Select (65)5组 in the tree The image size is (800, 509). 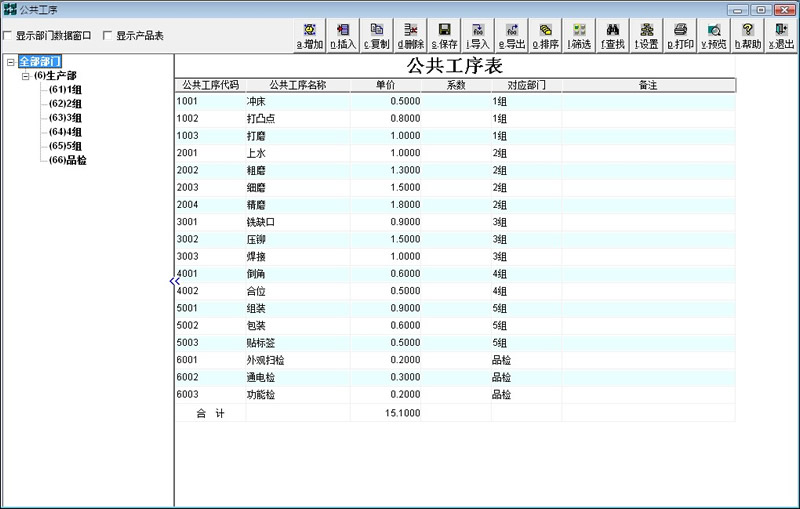[x=65, y=146]
